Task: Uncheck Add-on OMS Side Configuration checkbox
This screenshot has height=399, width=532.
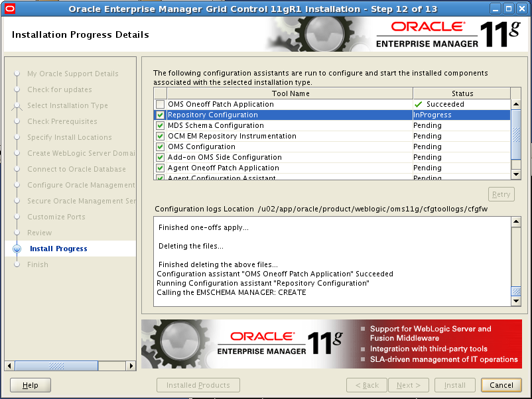Action: tap(160, 157)
